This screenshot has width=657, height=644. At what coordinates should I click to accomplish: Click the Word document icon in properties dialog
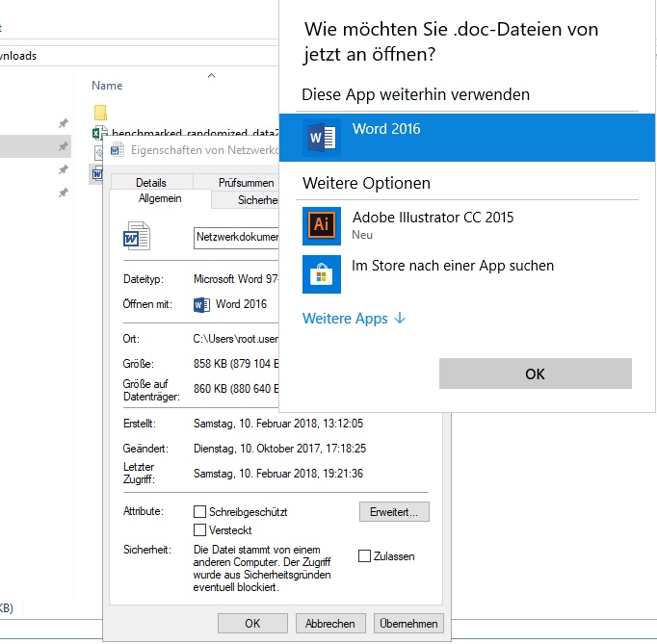pyautogui.click(x=137, y=236)
